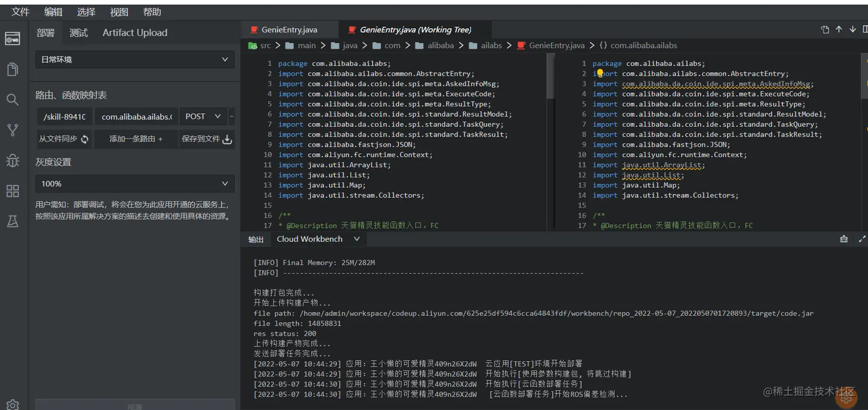This screenshot has width=868, height=410.
Task: Click {} com.alibaba.ailabs breadcrumb symbol
Action: [x=638, y=45]
